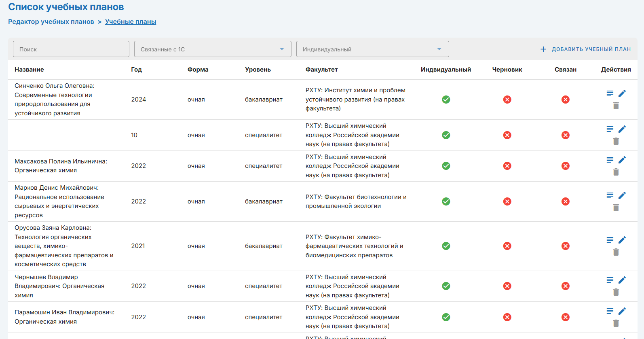The height and width of the screenshot is (339, 644).
Task: Open the Учебные планы breadcrumb link
Action: pyautogui.click(x=131, y=22)
